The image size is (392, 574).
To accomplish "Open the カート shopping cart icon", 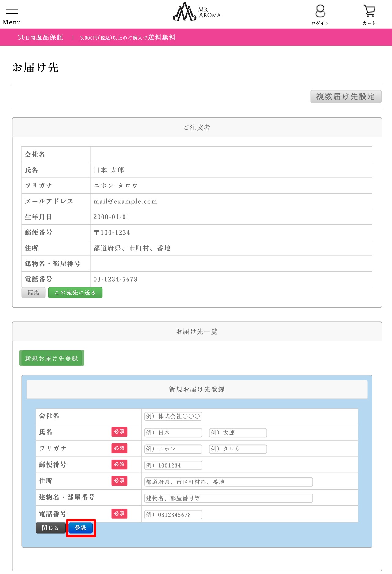I will (x=369, y=14).
